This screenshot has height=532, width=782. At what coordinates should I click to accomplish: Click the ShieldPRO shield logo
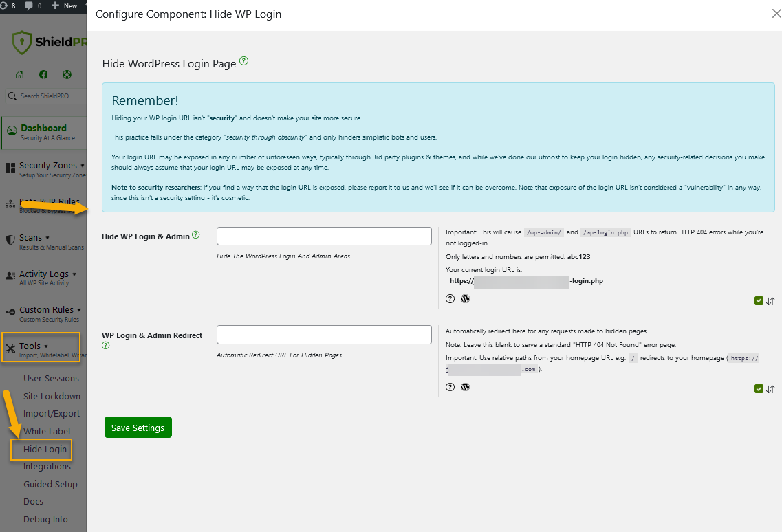pyautogui.click(x=21, y=43)
